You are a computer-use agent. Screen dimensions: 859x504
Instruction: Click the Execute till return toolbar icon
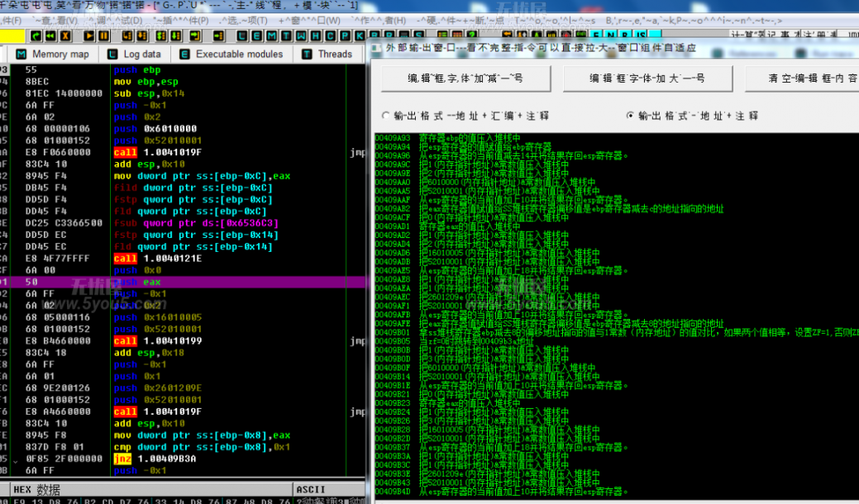click(x=196, y=36)
